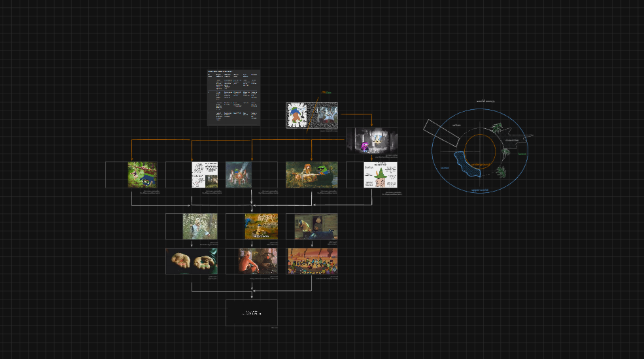Select the dark table card at top
The width and height of the screenshot is (644, 359).
[233, 97]
